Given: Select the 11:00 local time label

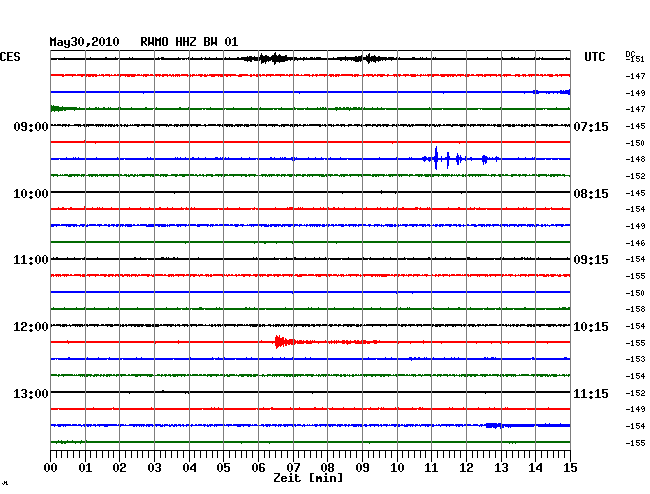Looking at the screenshot, I should click(x=31, y=260).
